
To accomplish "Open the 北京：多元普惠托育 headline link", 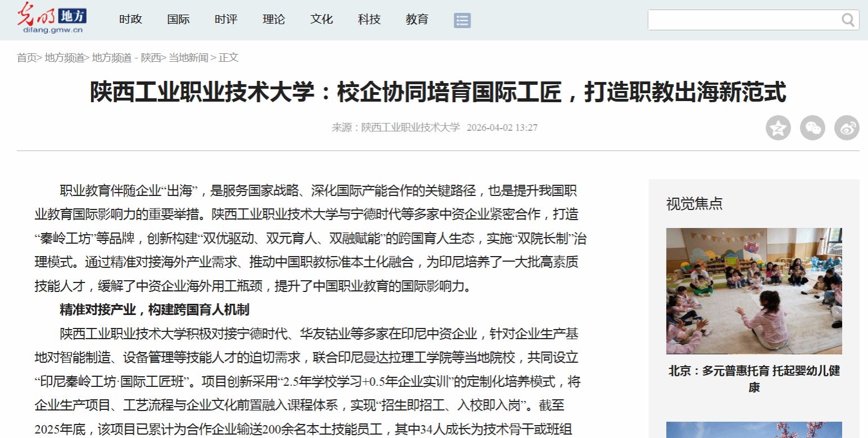I will tap(754, 379).
